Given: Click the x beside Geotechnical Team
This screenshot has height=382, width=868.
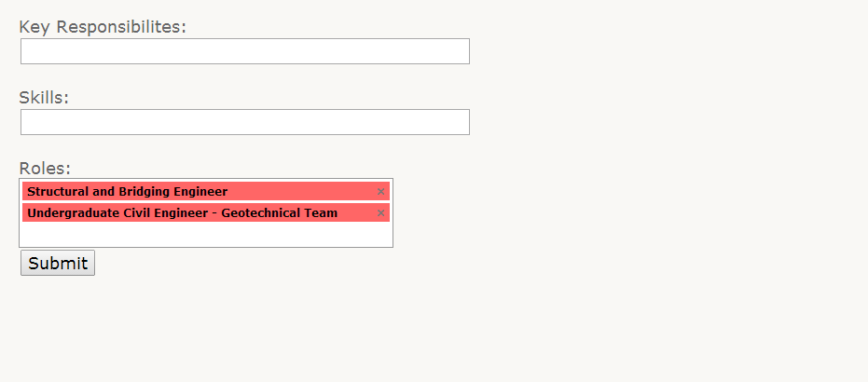Looking at the screenshot, I should click(380, 213).
